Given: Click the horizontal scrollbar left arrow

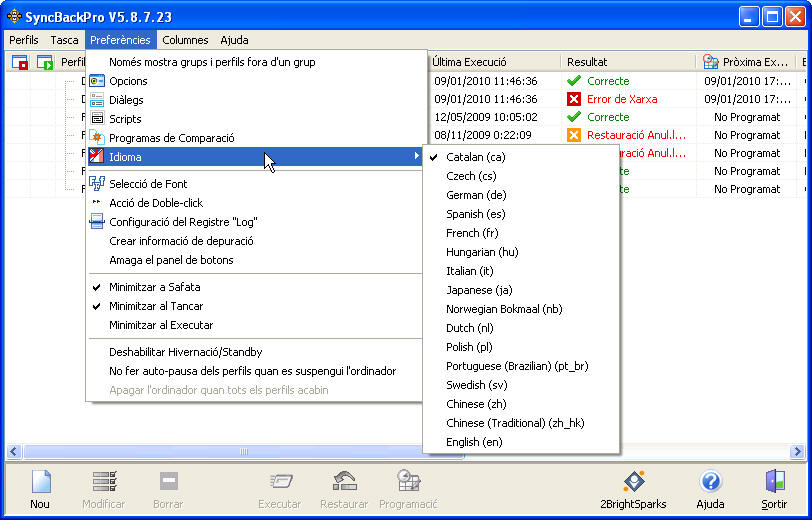Looking at the screenshot, I should (x=13, y=452).
